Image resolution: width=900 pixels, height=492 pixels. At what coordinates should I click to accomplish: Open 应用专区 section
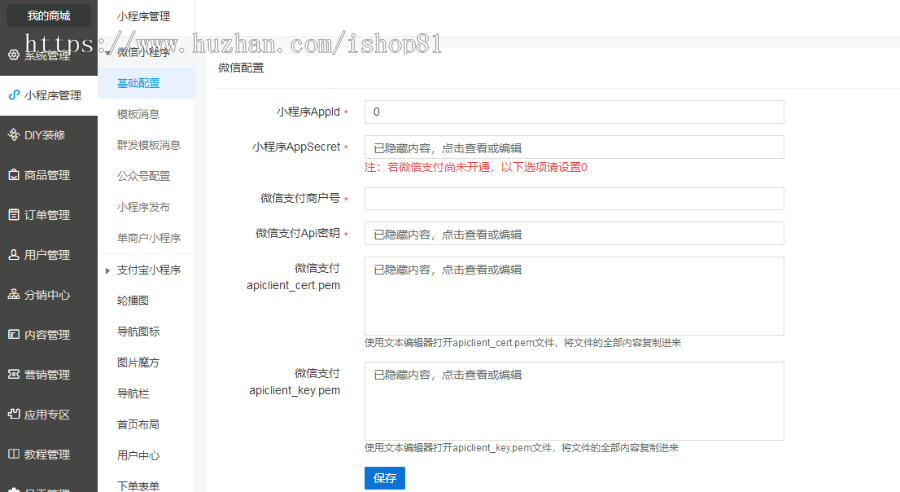click(49, 414)
